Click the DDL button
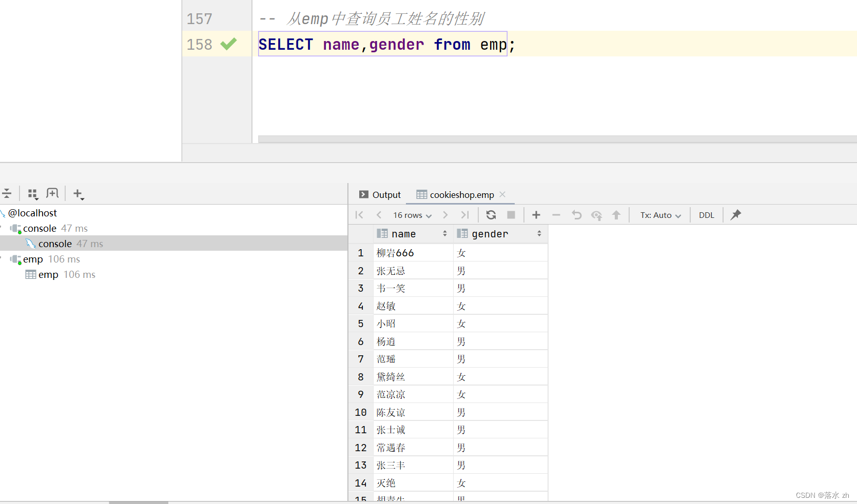 [707, 215]
